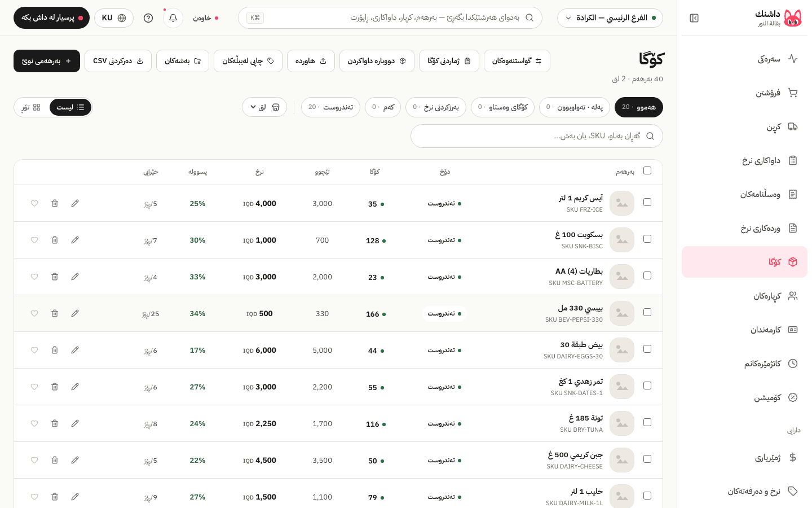Delete the بطاريات AA (4) product
The height and width of the screenshot is (508, 812).
(55, 277)
